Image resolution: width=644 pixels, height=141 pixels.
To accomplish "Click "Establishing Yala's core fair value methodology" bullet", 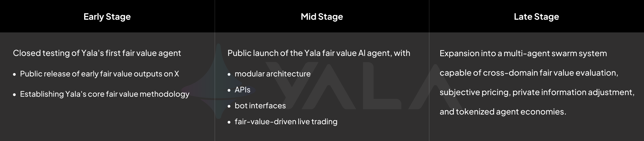I will tap(104, 94).
